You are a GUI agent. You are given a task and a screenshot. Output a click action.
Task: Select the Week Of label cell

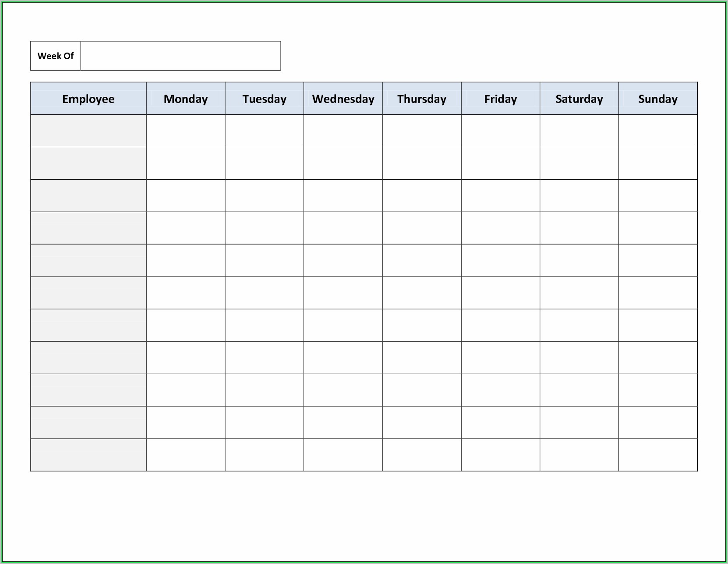coord(56,56)
